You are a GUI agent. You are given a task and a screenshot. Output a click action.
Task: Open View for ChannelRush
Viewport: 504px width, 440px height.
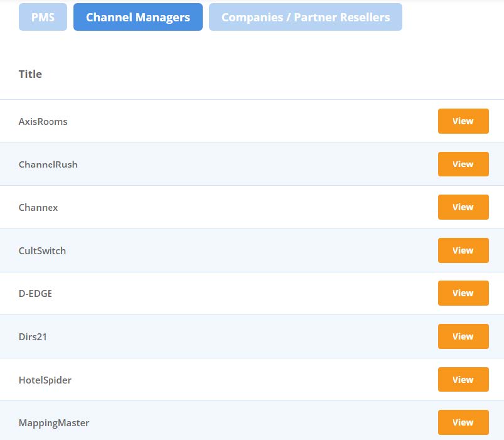pyautogui.click(x=463, y=164)
